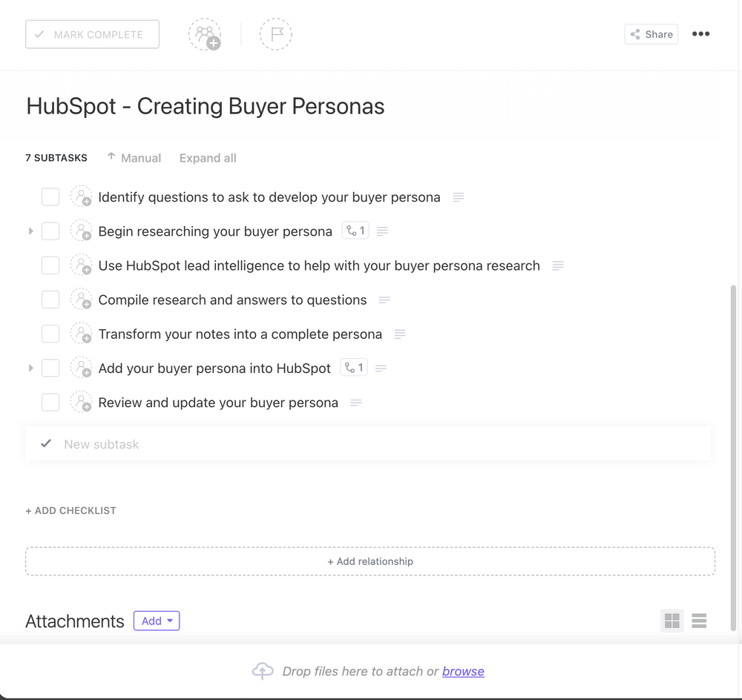Expand 'Add your buyer persona into HubSpot'

pyautogui.click(x=30, y=368)
